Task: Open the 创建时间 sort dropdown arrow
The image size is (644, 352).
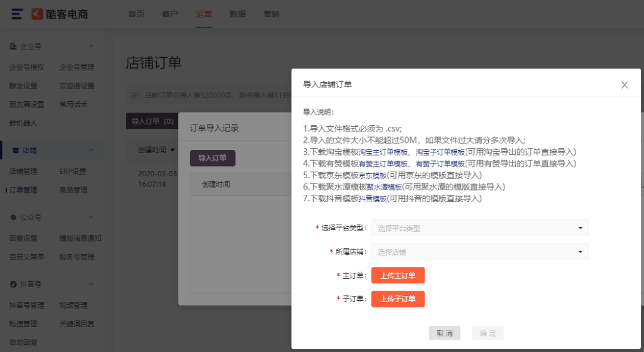Action: click(x=172, y=150)
